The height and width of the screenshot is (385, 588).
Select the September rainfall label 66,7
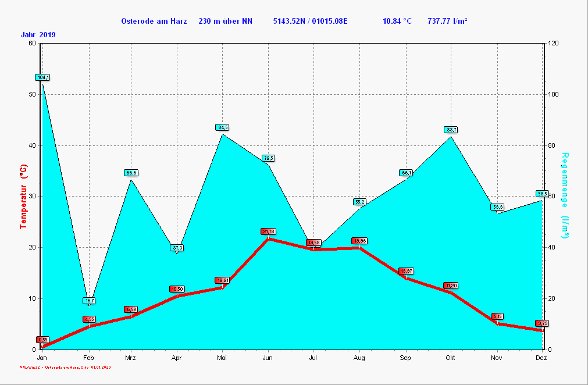[406, 173]
